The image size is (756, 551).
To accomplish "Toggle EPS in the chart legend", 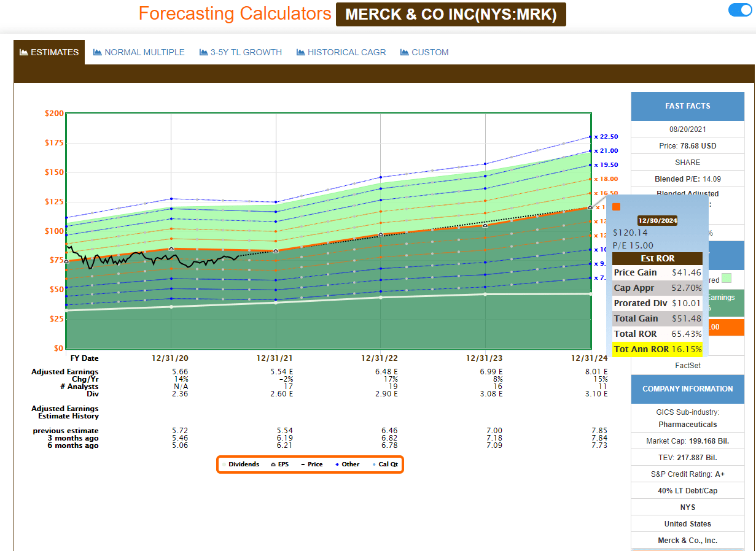I will (x=280, y=464).
